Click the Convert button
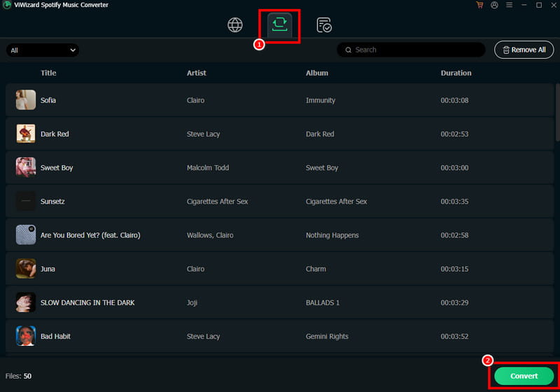 [x=524, y=376]
